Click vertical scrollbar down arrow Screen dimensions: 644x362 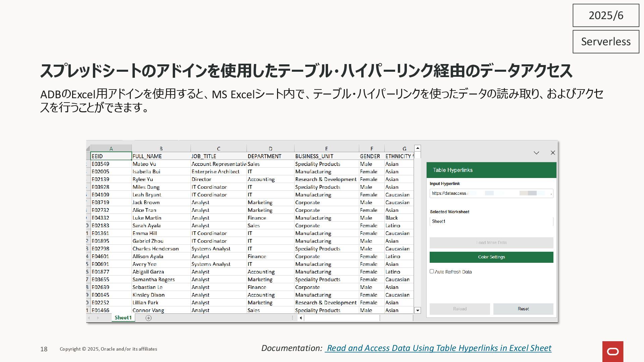[418, 310]
